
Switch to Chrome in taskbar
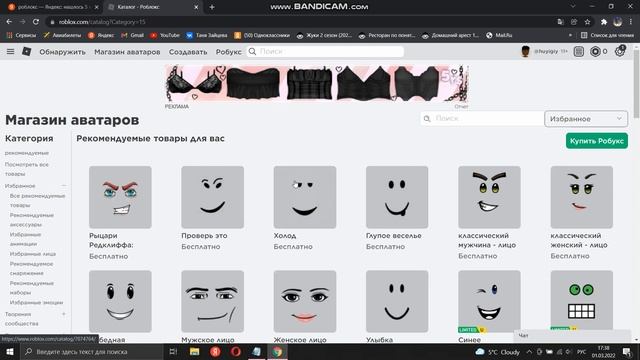277,351
